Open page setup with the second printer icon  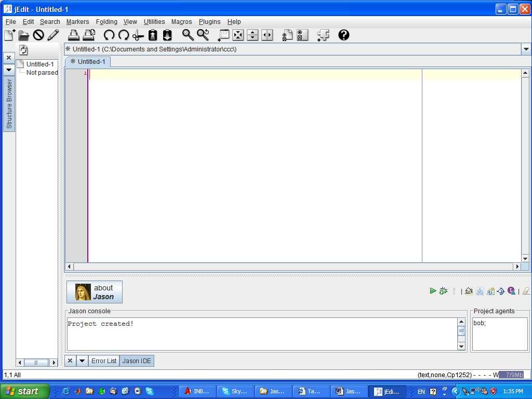(89, 35)
